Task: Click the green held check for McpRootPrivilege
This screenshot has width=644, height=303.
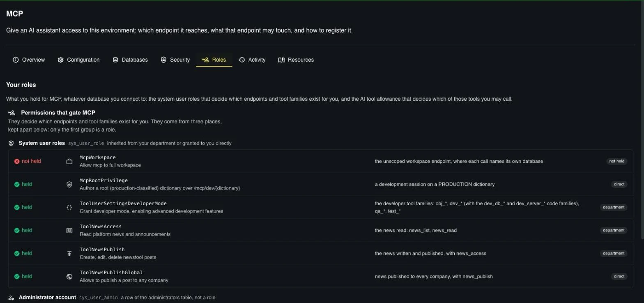Action: [17, 185]
